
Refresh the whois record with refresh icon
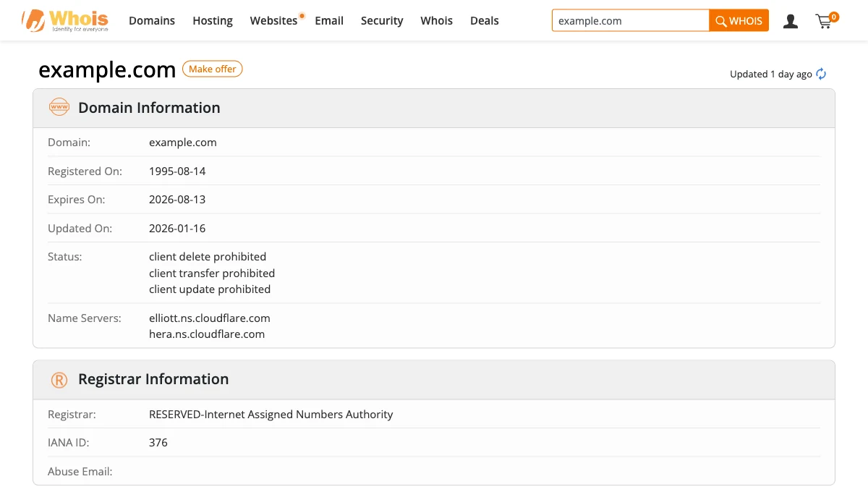pyautogui.click(x=821, y=74)
